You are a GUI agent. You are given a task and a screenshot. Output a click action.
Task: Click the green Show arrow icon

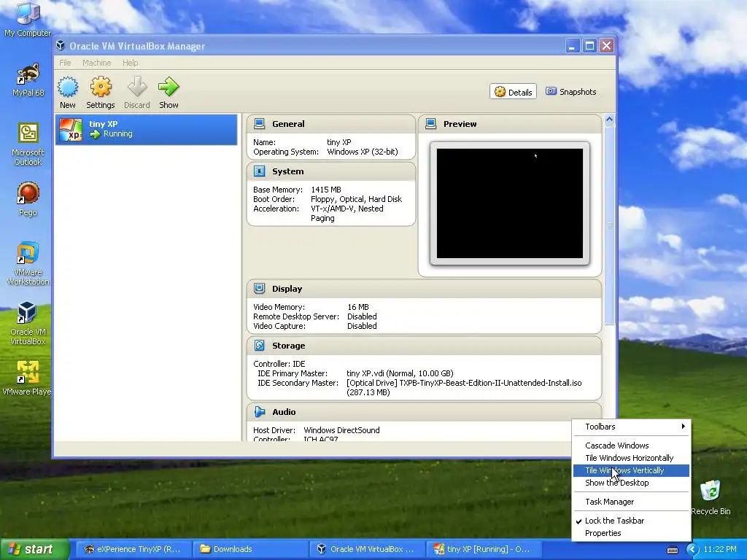click(x=169, y=87)
